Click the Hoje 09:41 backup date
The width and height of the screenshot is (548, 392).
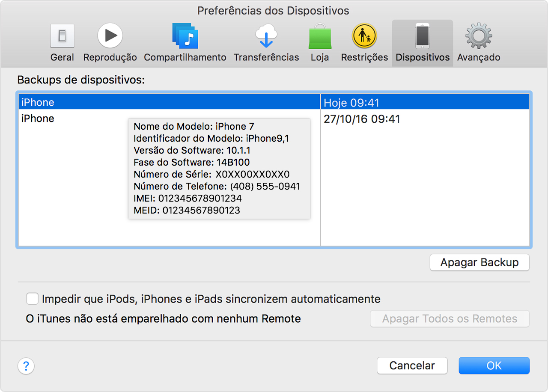pos(351,103)
